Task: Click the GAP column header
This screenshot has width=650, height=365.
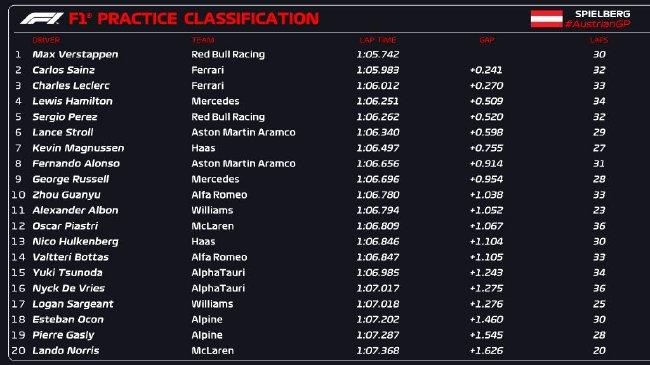Action: (487, 40)
